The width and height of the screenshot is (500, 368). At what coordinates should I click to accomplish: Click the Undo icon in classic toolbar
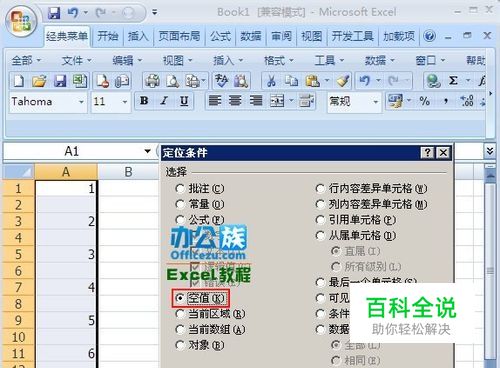pos(365,81)
